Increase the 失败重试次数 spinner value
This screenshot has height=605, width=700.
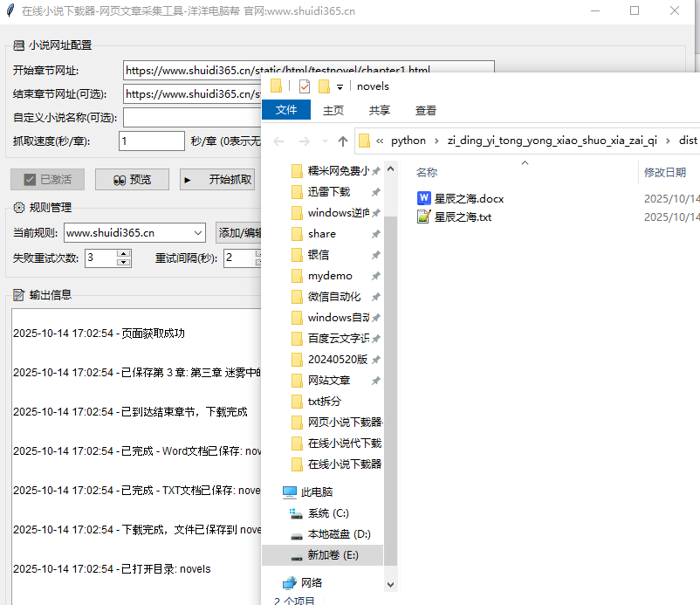coord(123,253)
